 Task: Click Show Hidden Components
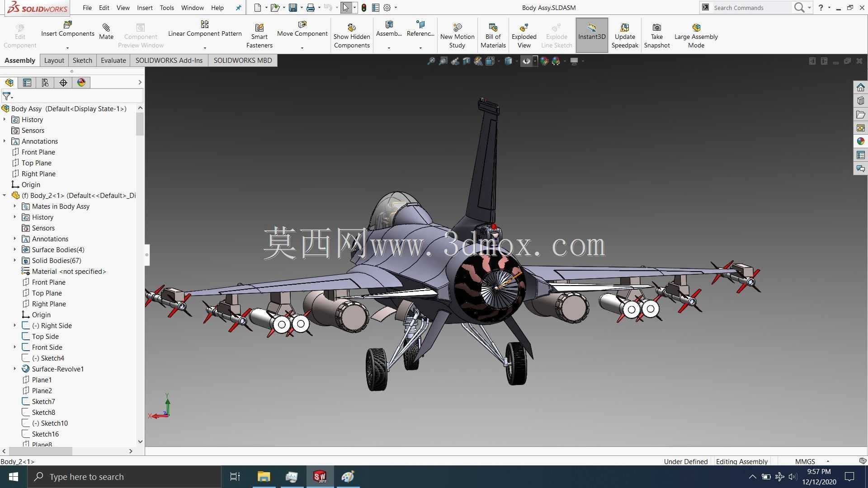352,36
